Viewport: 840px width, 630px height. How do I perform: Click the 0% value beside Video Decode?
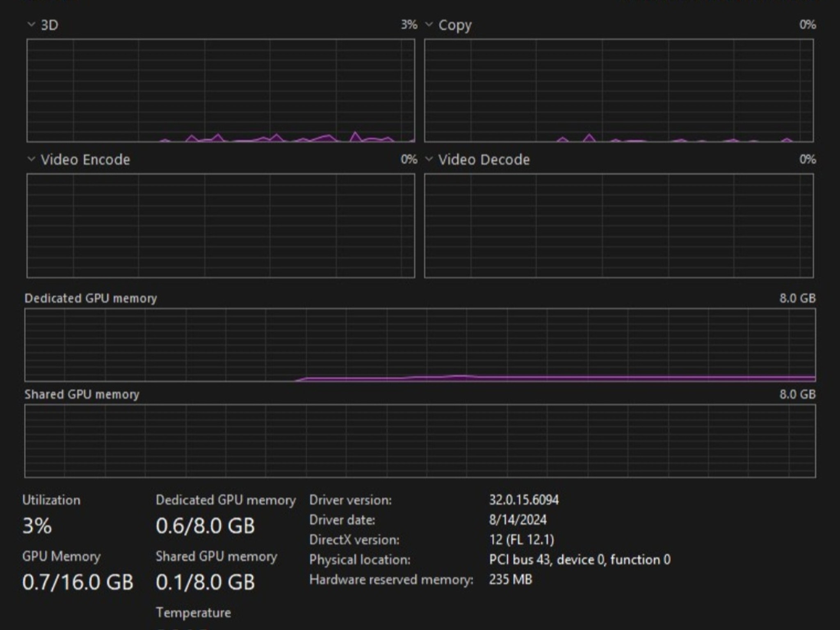tap(808, 159)
